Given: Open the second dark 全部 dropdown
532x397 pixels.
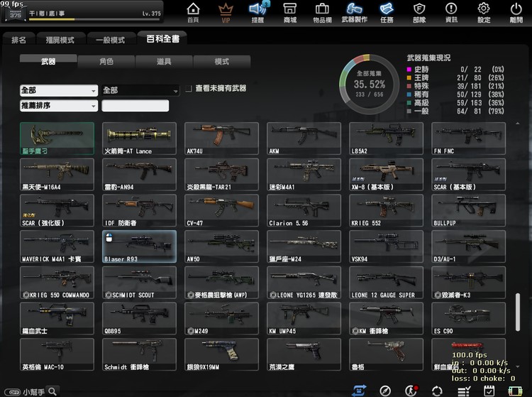Looking at the screenshot, I should point(140,90).
